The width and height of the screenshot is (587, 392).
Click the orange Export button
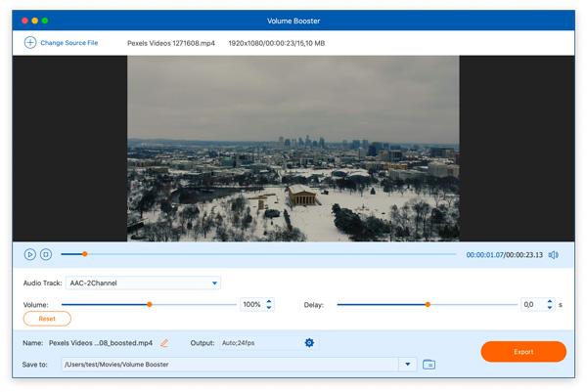(523, 352)
